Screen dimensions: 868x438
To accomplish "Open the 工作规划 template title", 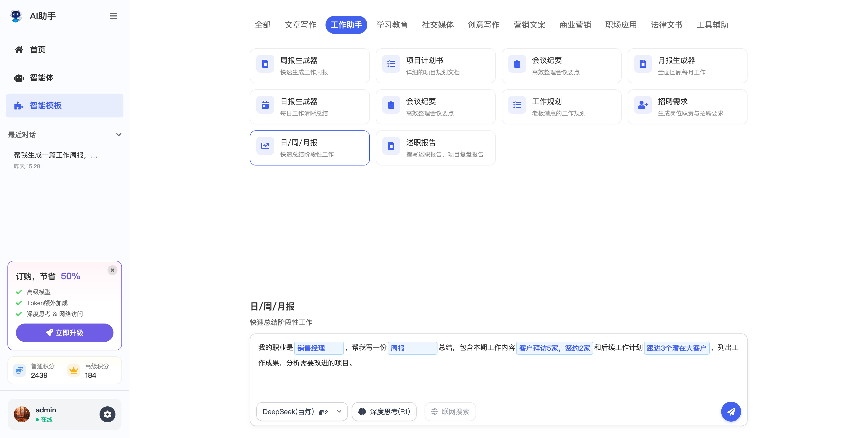I will tap(547, 102).
